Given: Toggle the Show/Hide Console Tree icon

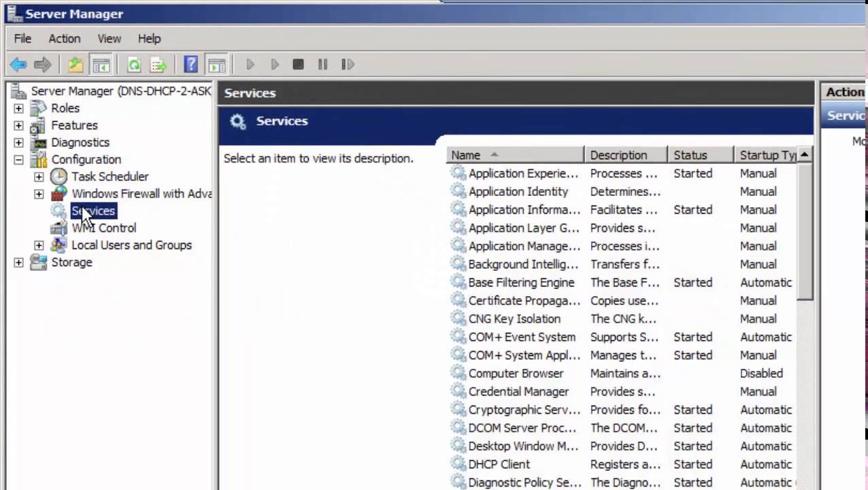Looking at the screenshot, I should tap(101, 65).
